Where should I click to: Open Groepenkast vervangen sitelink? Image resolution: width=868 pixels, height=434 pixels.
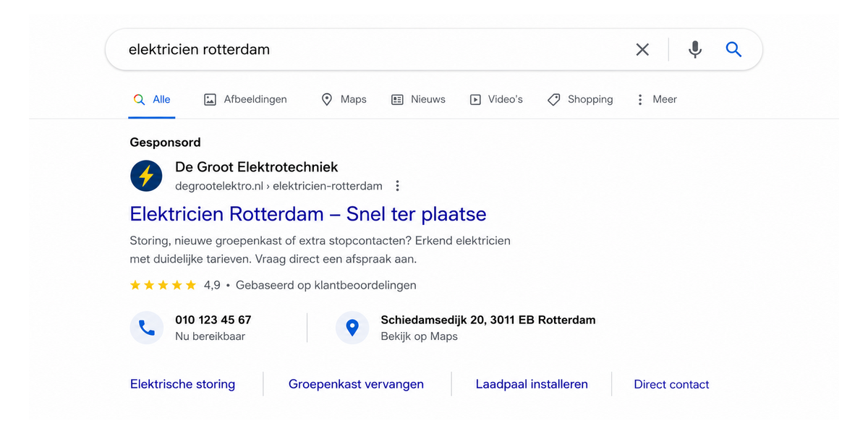point(356,384)
